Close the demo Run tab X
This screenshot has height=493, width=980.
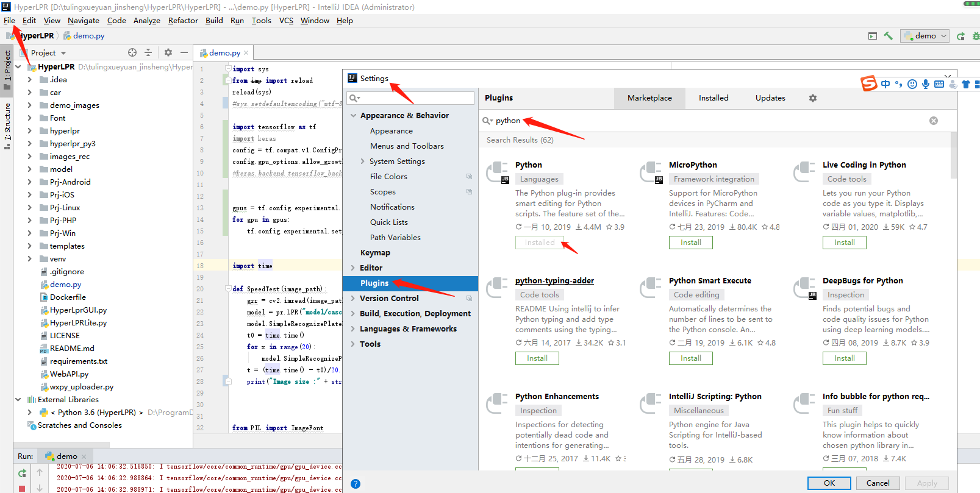[84, 456]
